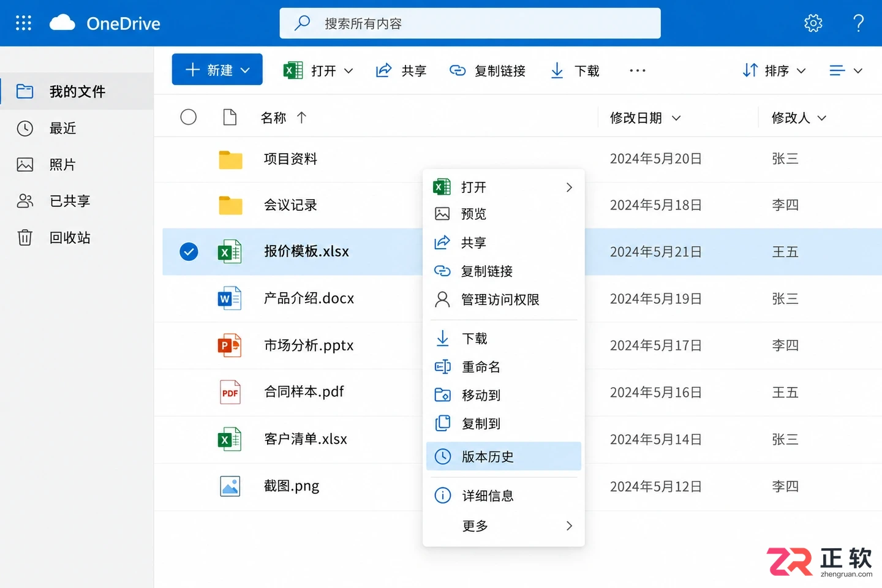Choose 更多 in the context menu
Viewport: 882px width, 588px height.
pos(503,526)
